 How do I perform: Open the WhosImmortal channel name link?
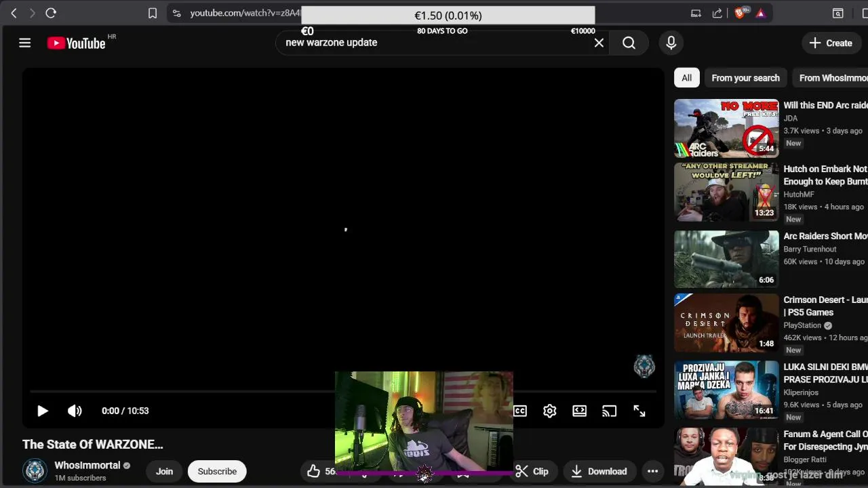coord(87,465)
